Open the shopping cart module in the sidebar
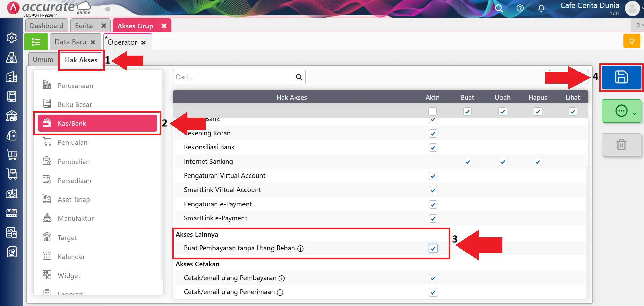 pyautogui.click(x=12, y=155)
